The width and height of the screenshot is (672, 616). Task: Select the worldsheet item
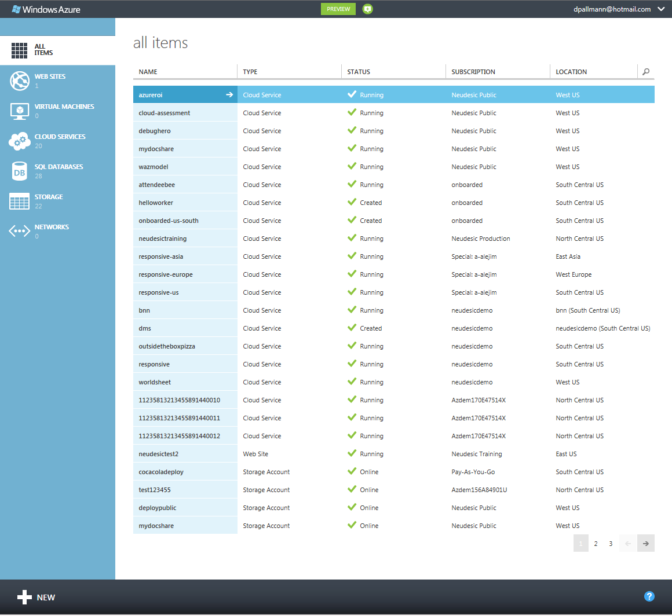pos(154,383)
